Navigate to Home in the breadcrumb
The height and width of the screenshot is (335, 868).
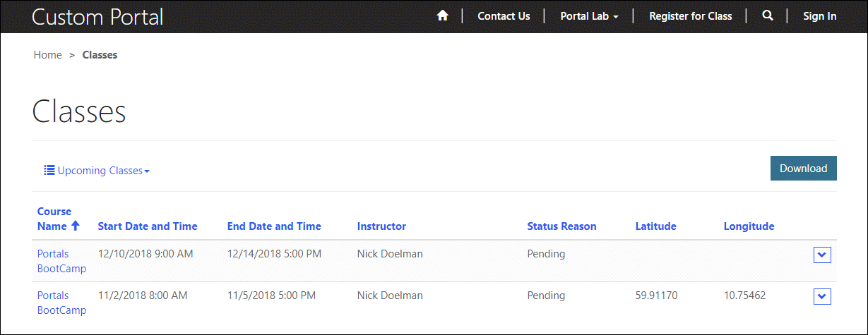pyautogui.click(x=48, y=55)
